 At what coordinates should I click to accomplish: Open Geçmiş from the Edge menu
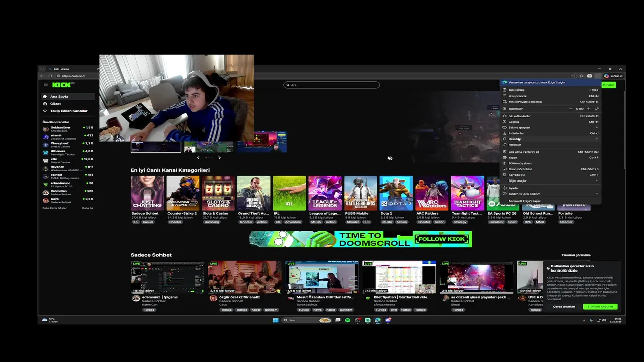tap(550, 122)
